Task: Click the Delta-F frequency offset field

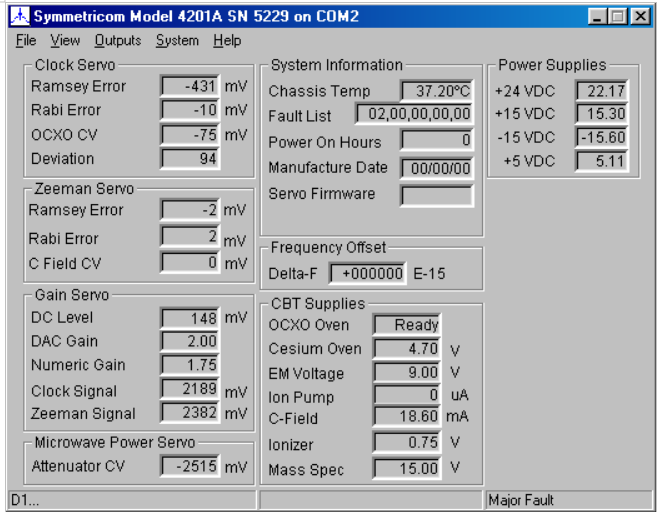Action: click(x=368, y=274)
